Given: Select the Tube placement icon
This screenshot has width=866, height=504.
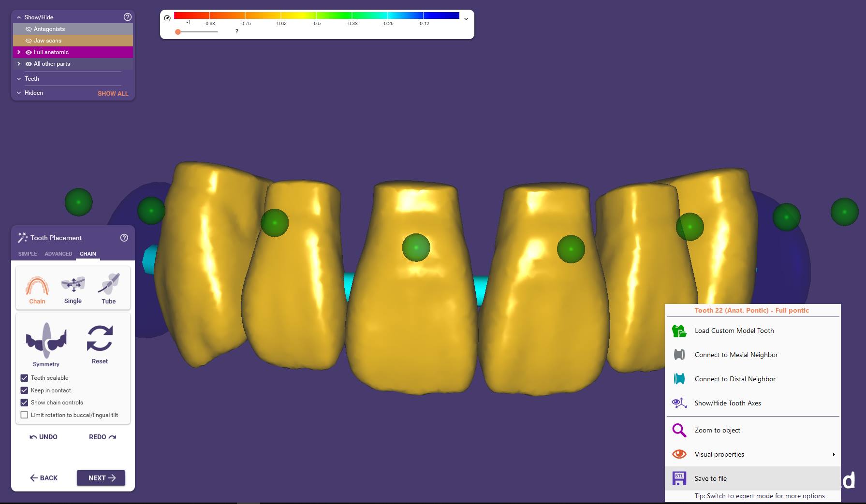Looking at the screenshot, I should (109, 284).
